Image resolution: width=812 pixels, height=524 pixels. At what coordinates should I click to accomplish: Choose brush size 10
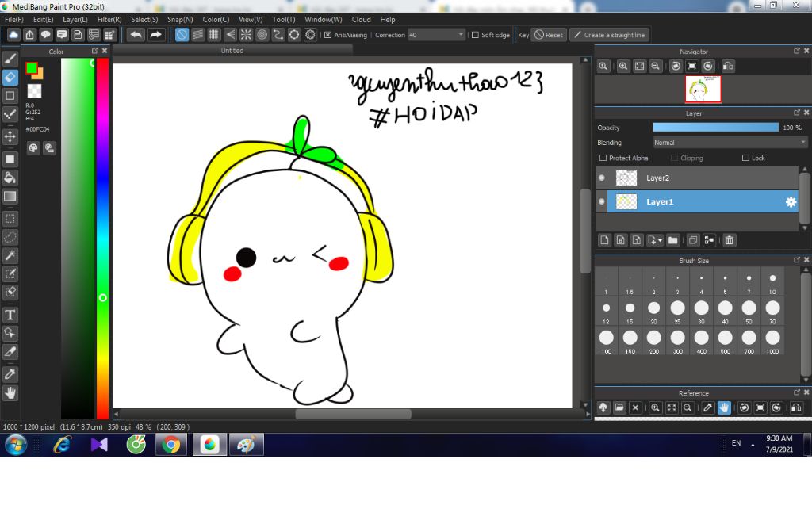(x=772, y=282)
